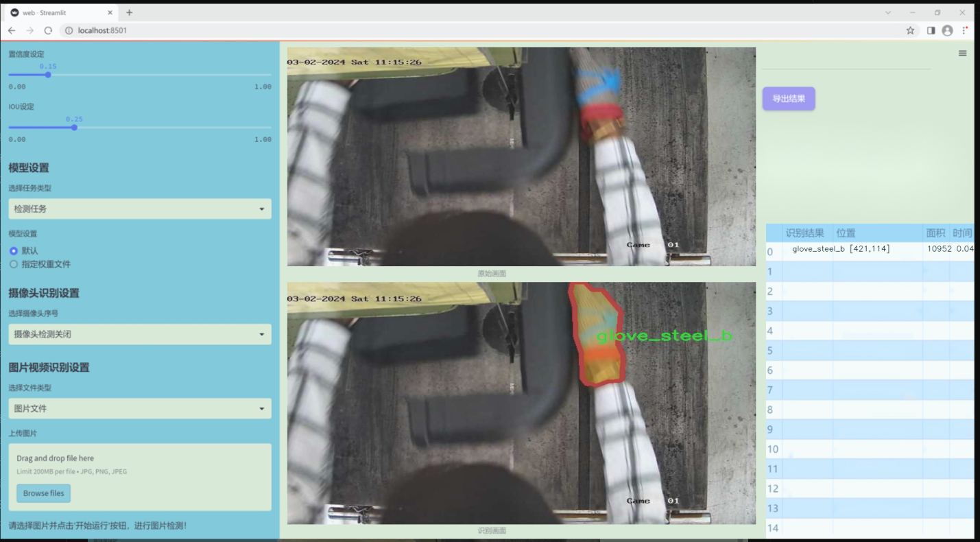Go back in browser history
Screen dimensions: 980x542
(12, 30)
